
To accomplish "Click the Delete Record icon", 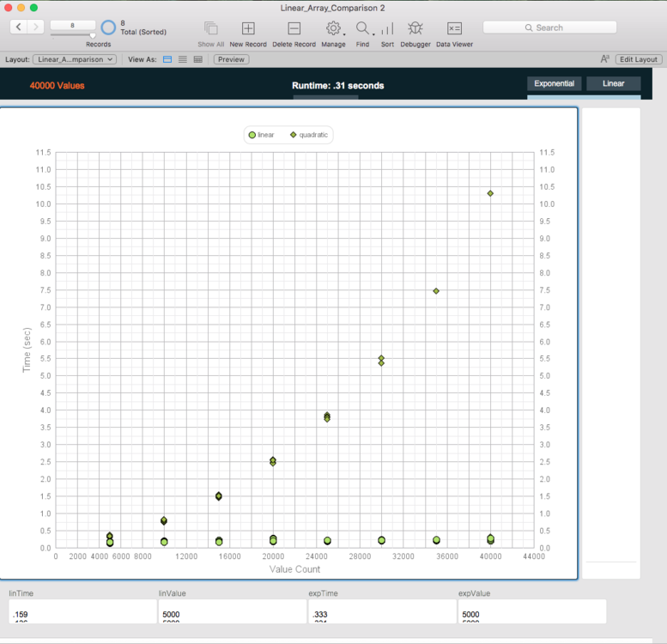I will click(x=294, y=28).
